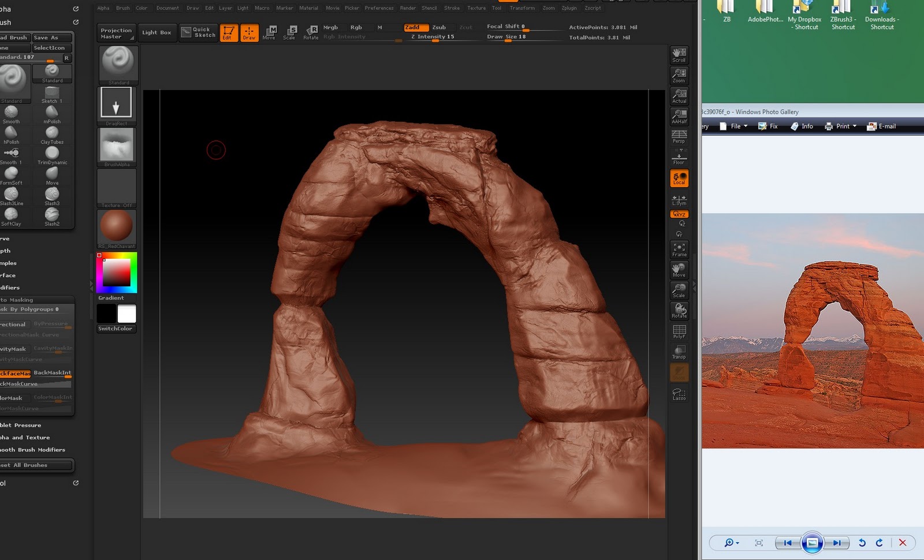Activate the Frame tool on right shelf
This screenshot has width=924, height=560.
pyautogui.click(x=679, y=249)
